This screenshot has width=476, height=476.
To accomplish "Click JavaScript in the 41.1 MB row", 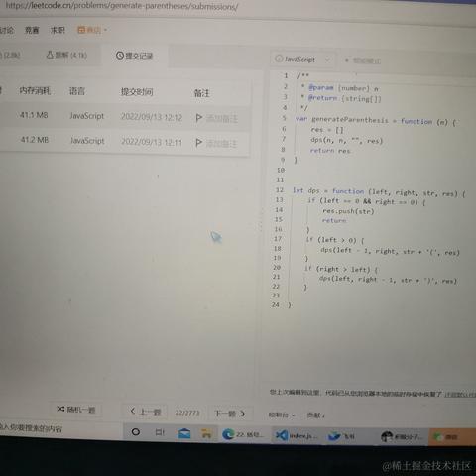I will pyautogui.click(x=87, y=116).
